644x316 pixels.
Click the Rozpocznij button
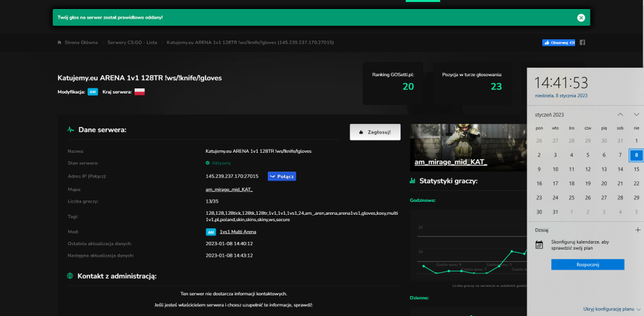click(x=588, y=264)
